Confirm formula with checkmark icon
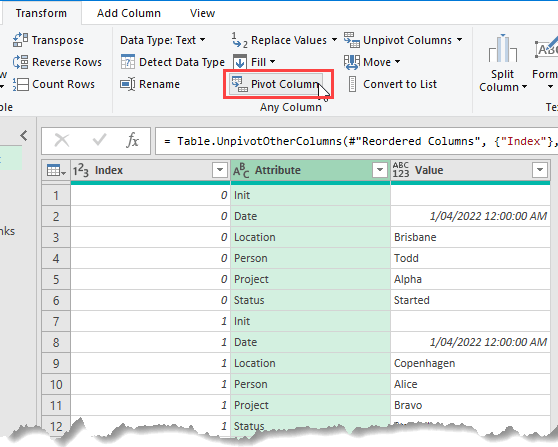 pyautogui.click(x=99, y=140)
